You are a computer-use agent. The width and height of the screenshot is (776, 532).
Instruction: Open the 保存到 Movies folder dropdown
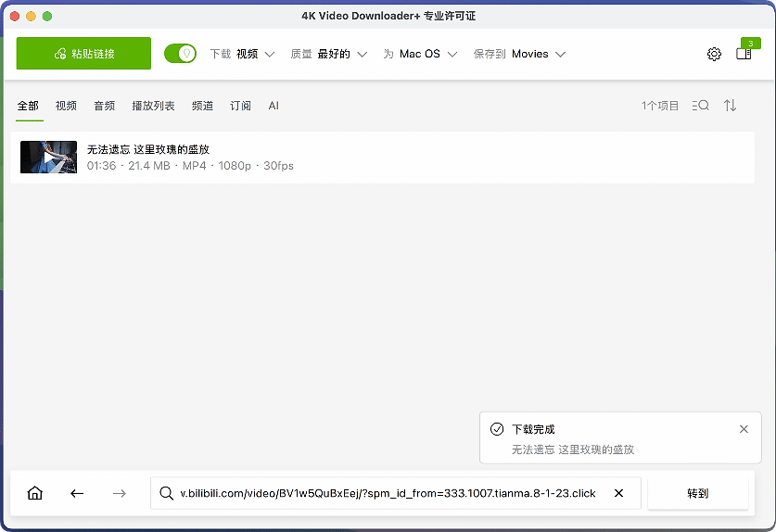click(519, 54)
